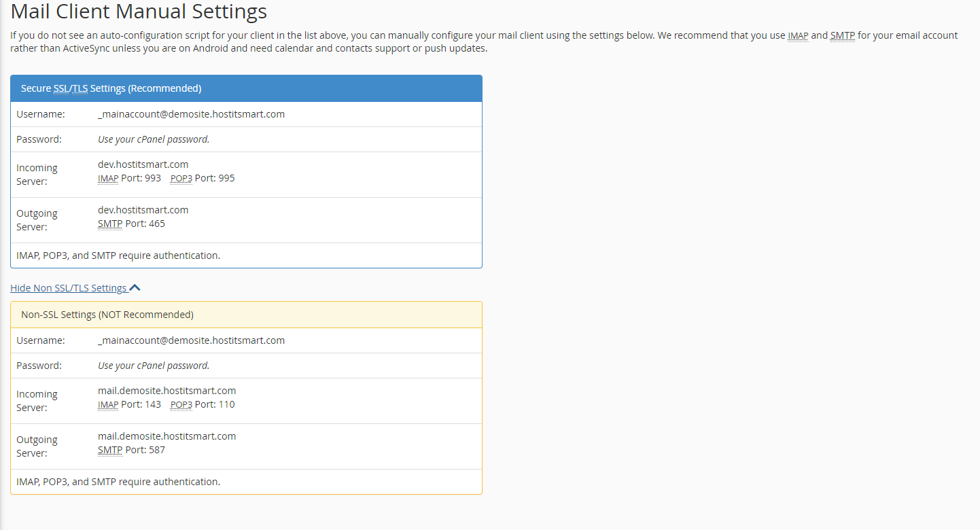Select Incoming Server label in Secure SSL/TLS panel

tap(37, 175)
